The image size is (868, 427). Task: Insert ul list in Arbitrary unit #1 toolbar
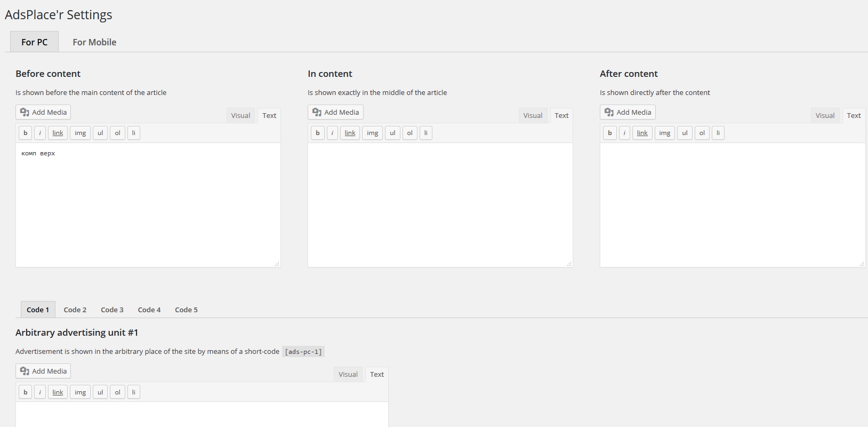[100, 392]
